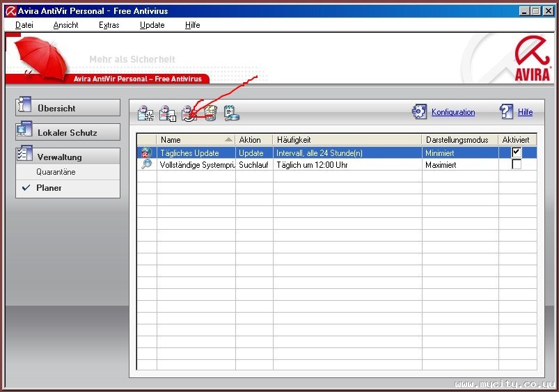Open the Lokaler Schutz section
The image size is (559, 392).
pos(68,132)
